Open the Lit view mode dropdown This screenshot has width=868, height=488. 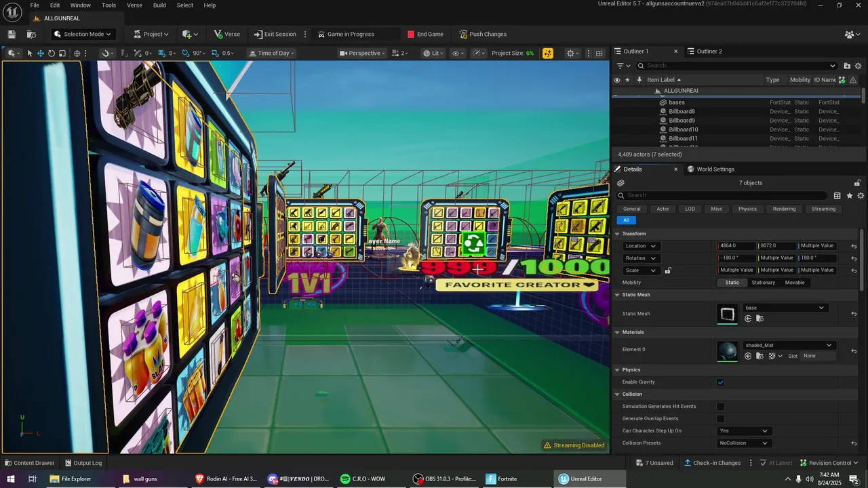click(433, 53)
